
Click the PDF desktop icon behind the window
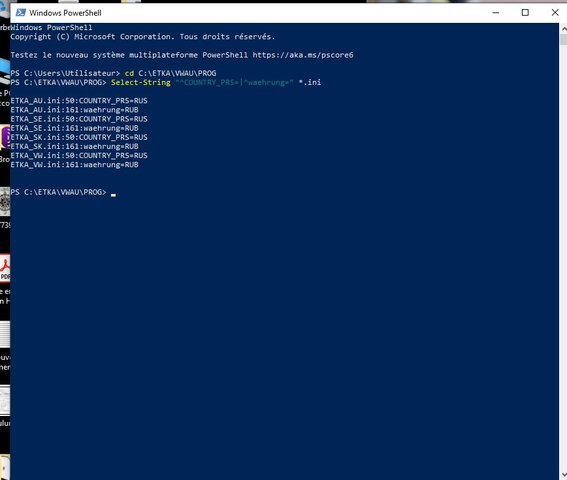pos(5,268)
